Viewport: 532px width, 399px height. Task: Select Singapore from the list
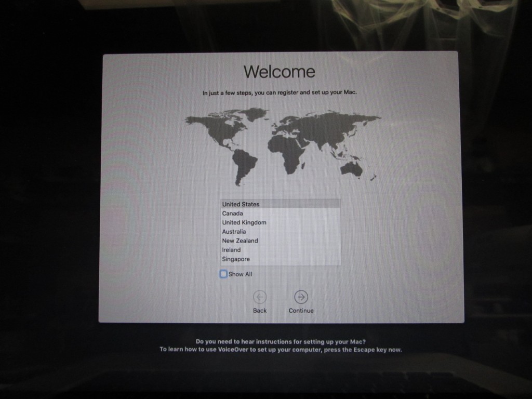(x=236, y=259)
